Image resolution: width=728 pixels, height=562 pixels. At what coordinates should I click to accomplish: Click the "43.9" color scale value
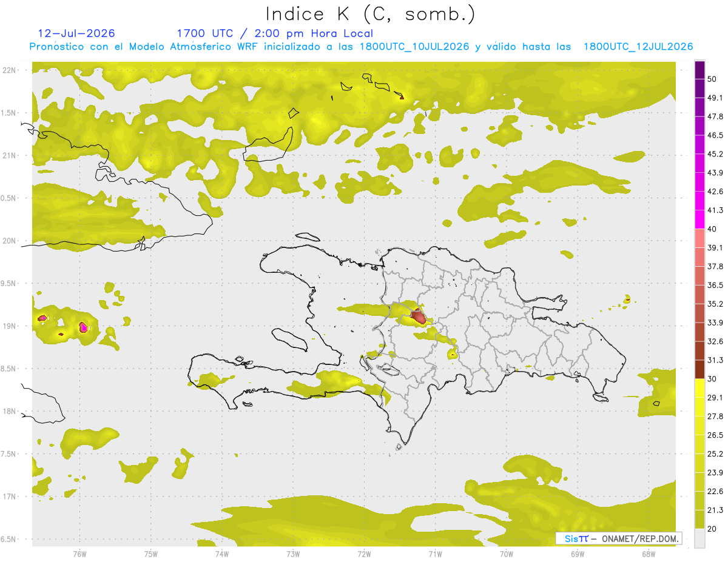click(x=715, y=173)
